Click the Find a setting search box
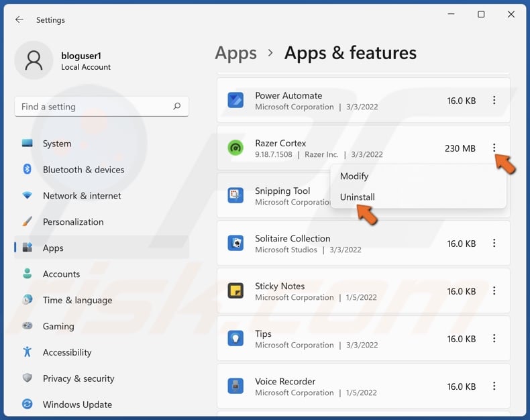The height and width of the screenshot is (420, 530). [x=101, y=107]
